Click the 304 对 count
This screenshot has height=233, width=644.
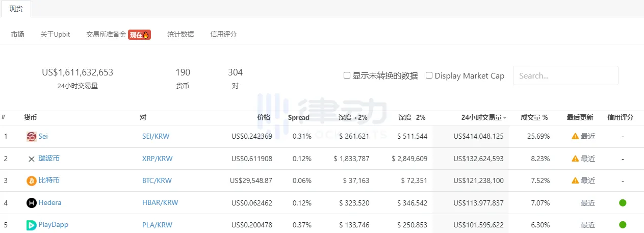pos(235,72)
